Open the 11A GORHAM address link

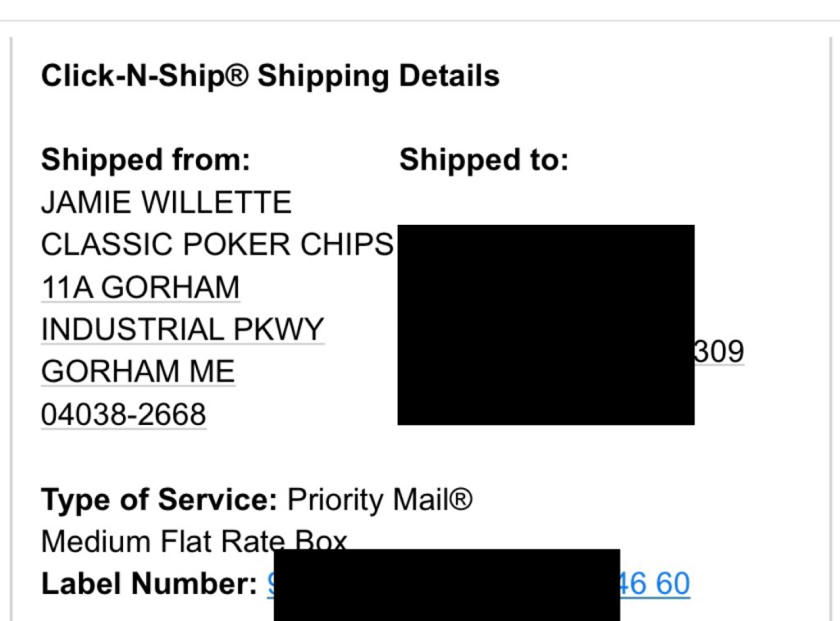tap(140, 287)
